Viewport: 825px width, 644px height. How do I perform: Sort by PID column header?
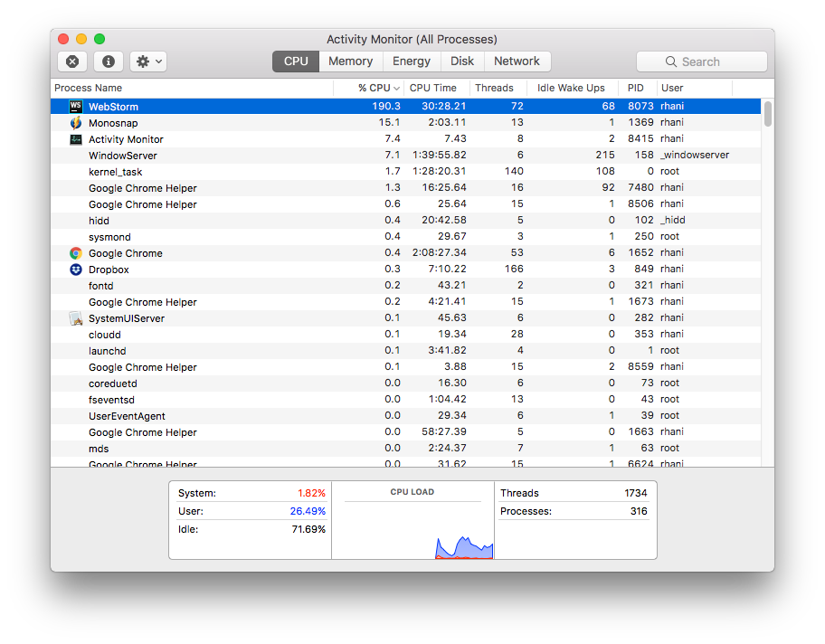point(638,88)
